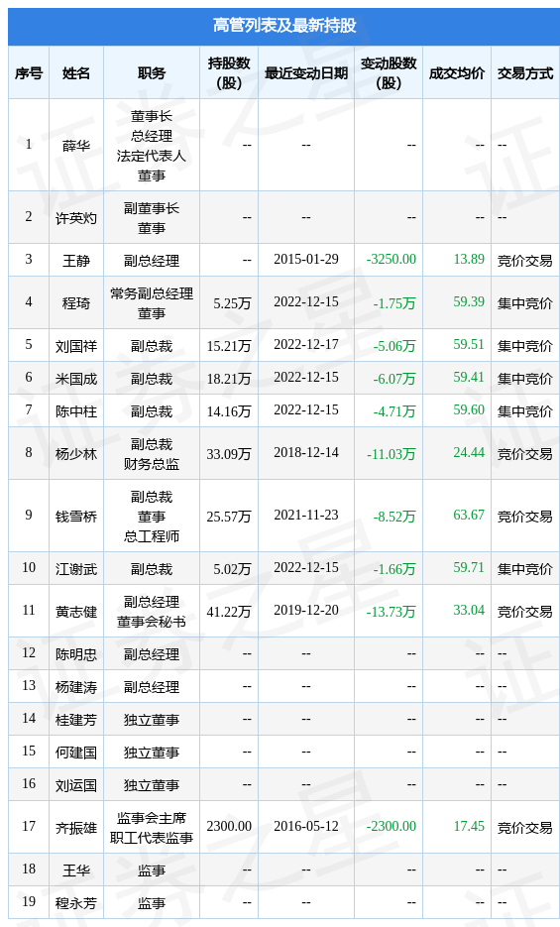560x927 pixels.
Task: Select the name 江谢武
Action: (x=76, y=569)
